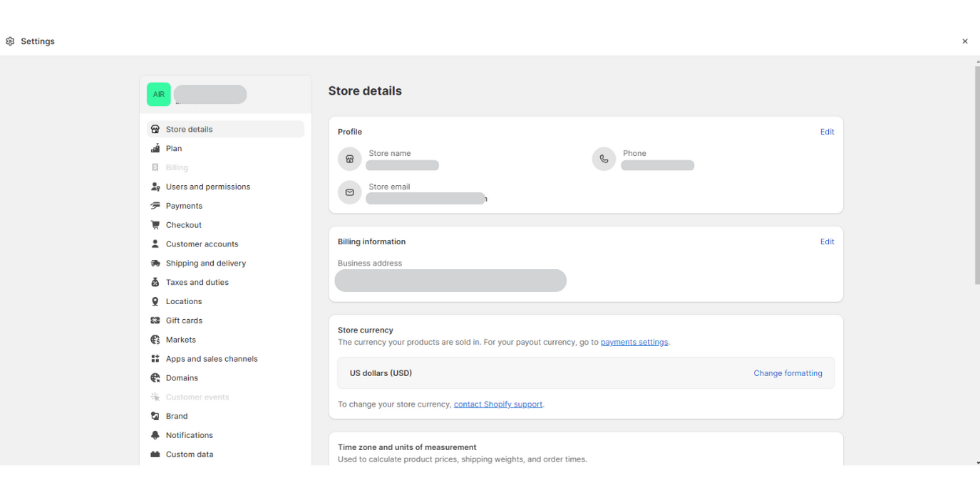
Task: Go to Customer accounts settings
Action: coord(202,244)
